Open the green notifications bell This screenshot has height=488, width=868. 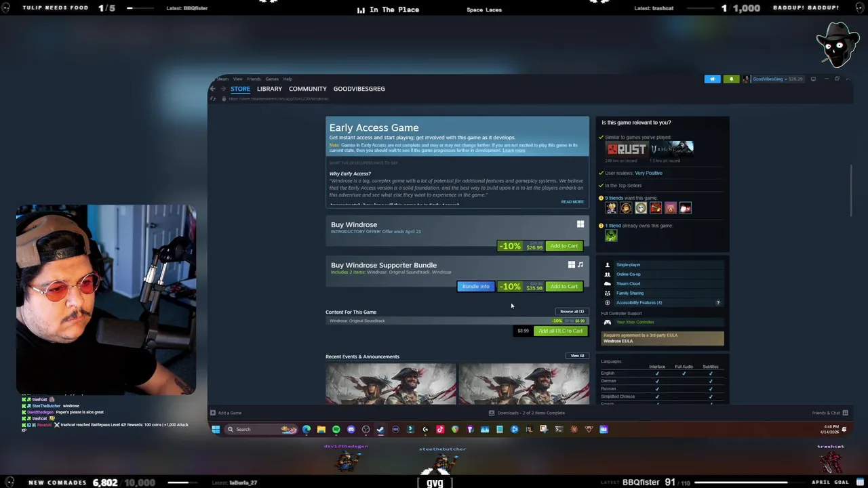(731, 79)
